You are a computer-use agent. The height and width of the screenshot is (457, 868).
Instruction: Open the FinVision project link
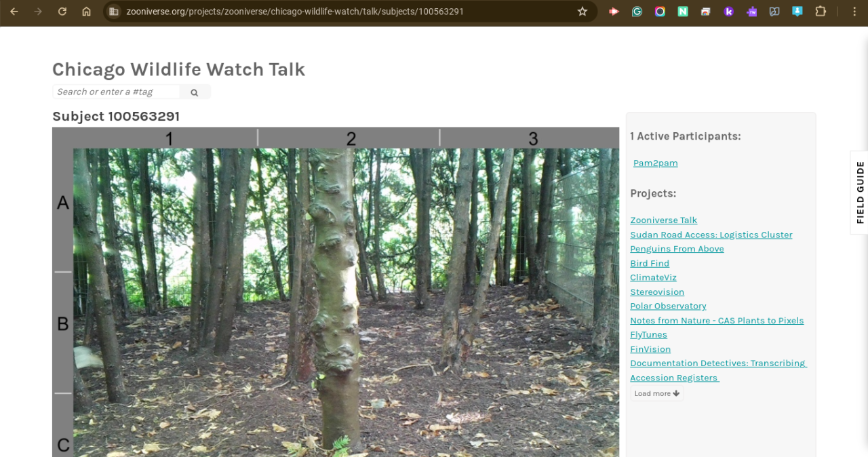(x=650, y=349)
